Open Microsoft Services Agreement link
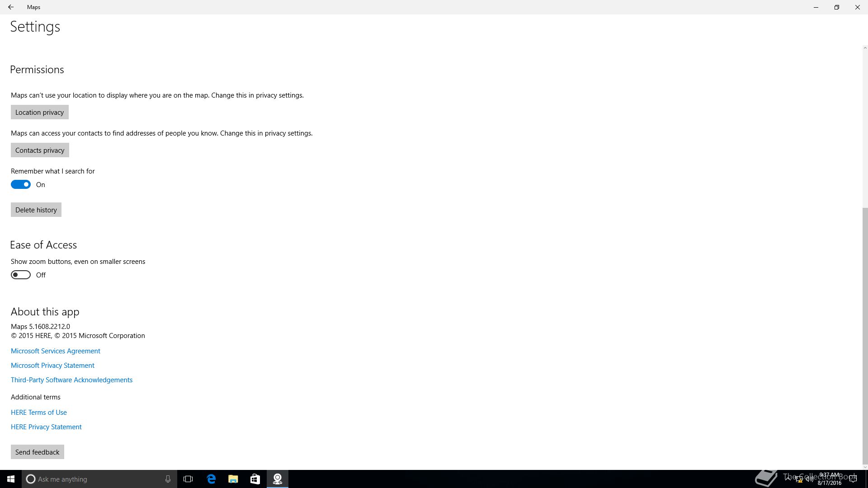This screenshot has height=488, width=868. [x=56, y=351]
